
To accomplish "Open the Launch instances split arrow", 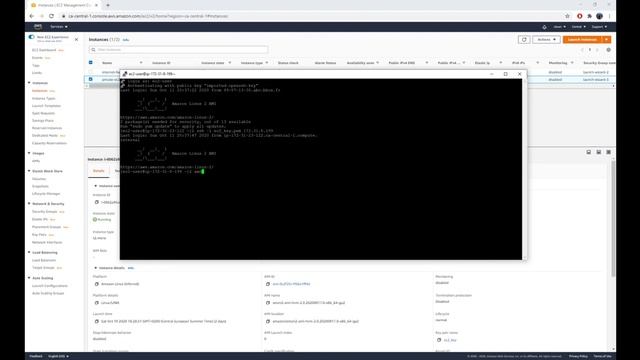I will pyautogui.click(x=607, y=40).
